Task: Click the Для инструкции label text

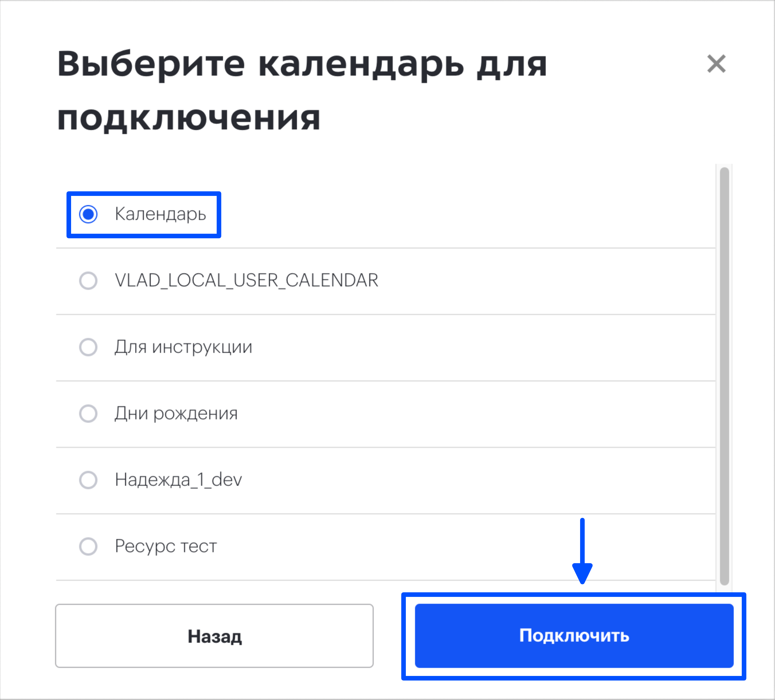Action: pos(183,347)
